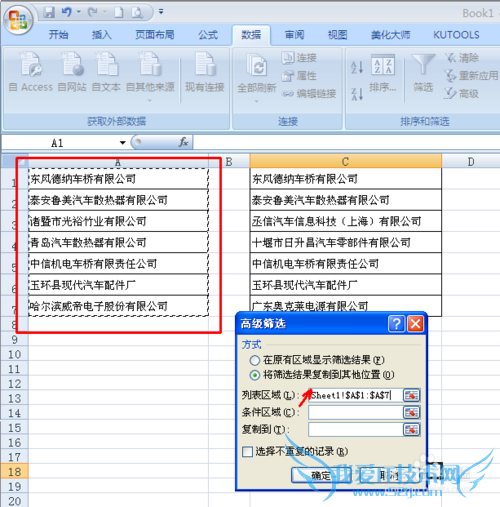Image resolution: width=500 pixels, height=507 pixels.
Task: Open the Office button menu
Action: tap(18, 19)
